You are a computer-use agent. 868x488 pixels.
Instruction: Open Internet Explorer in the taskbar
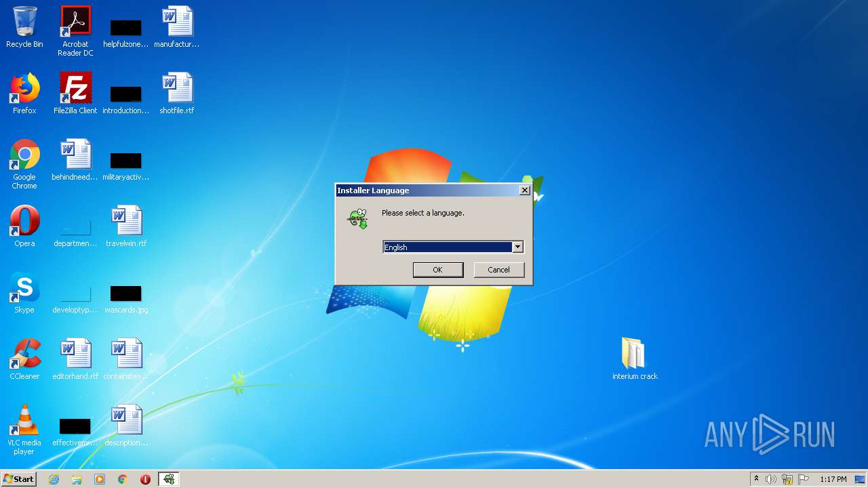pyautogui.click(x=54, y=479)
